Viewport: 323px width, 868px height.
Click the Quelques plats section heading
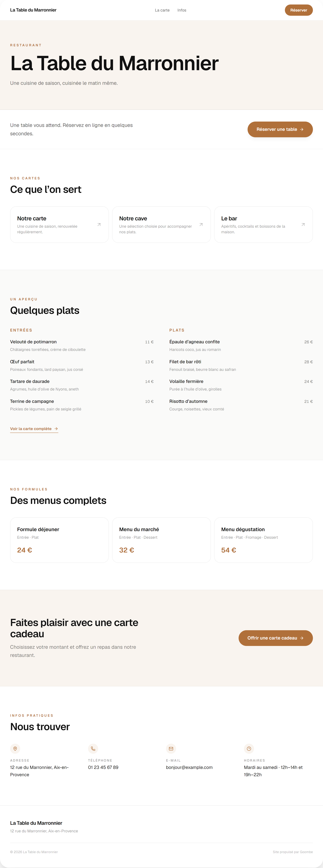tap(45, 310)
